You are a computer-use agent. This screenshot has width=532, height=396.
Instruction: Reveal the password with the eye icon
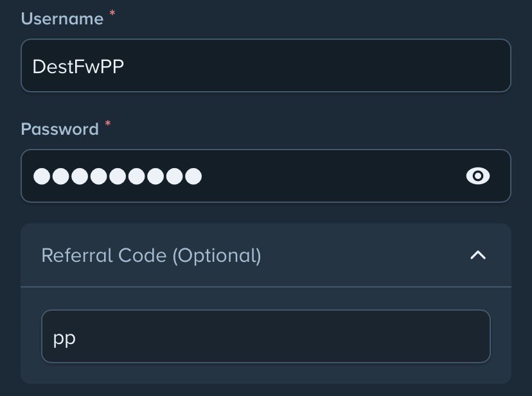[478, 176]
